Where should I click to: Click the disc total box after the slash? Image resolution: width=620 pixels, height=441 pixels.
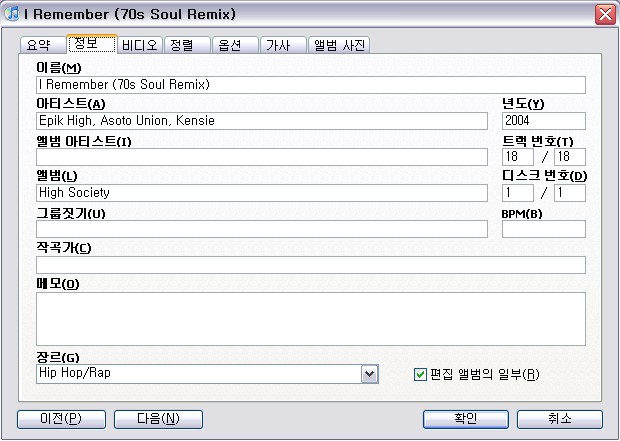(570, 193)
